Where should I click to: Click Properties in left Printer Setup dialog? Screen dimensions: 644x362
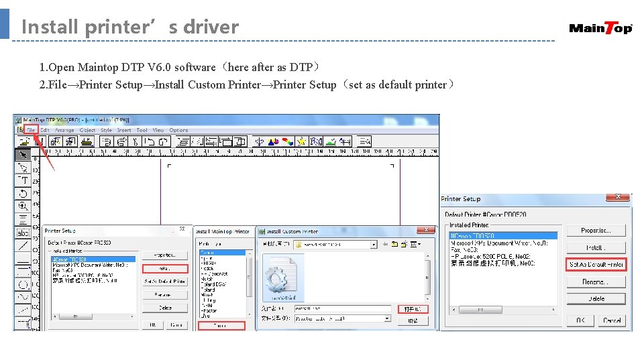(165, 255)
